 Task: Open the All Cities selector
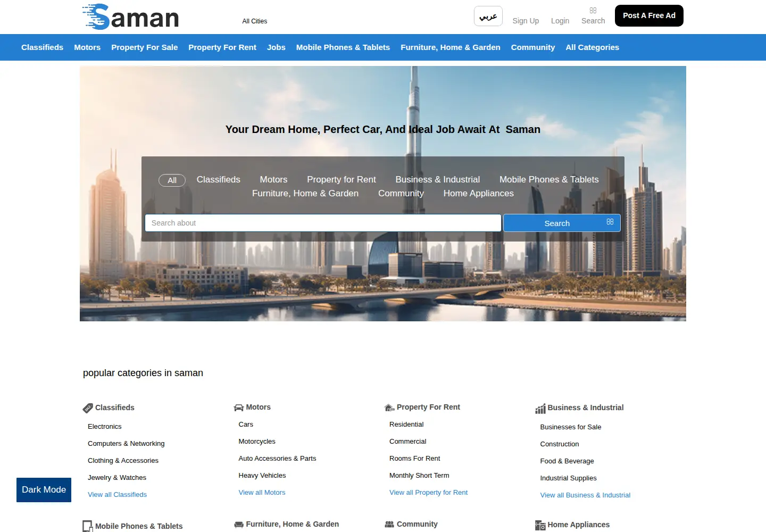[255, 21]
